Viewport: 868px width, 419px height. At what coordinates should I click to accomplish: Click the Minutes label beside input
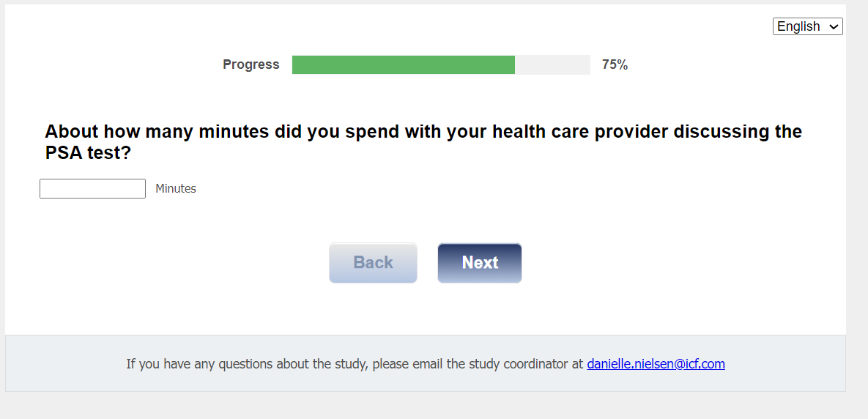click(176, 189)
